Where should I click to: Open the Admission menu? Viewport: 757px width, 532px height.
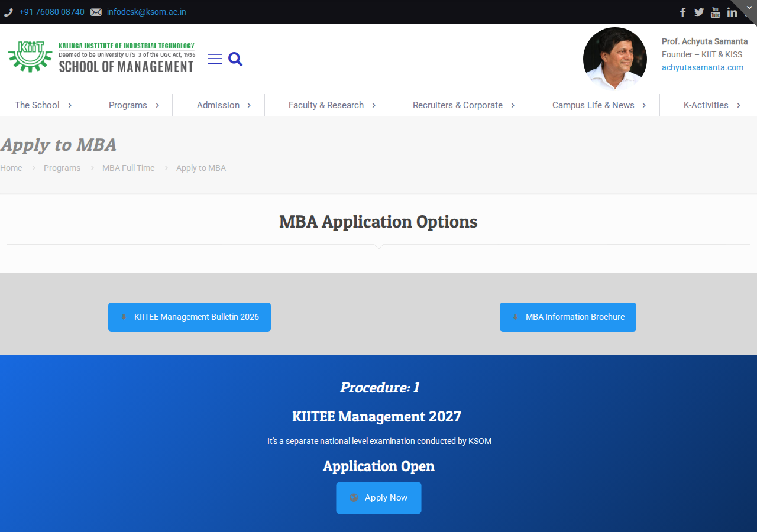(x=219, y=105)
